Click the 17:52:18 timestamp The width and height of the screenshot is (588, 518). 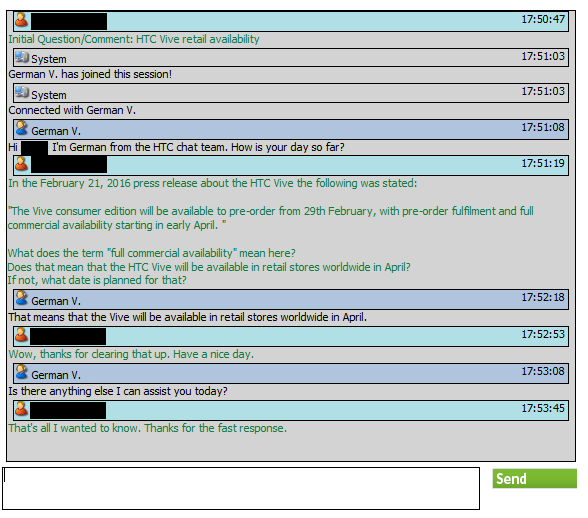(x=543, y=297)
